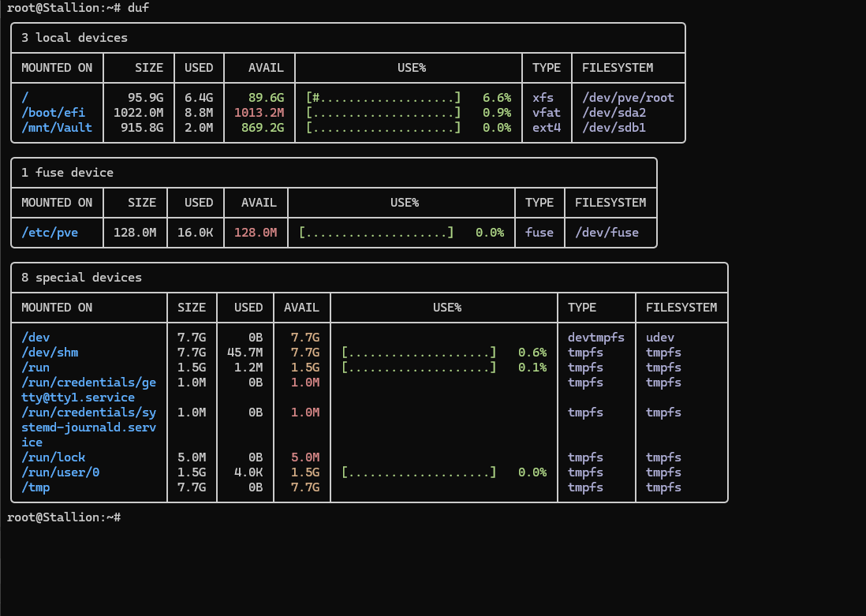Click the MOUNTED ON header in fuse table
Screen dimensions: 866x616
pyautogui.click(x=56, y=203)
